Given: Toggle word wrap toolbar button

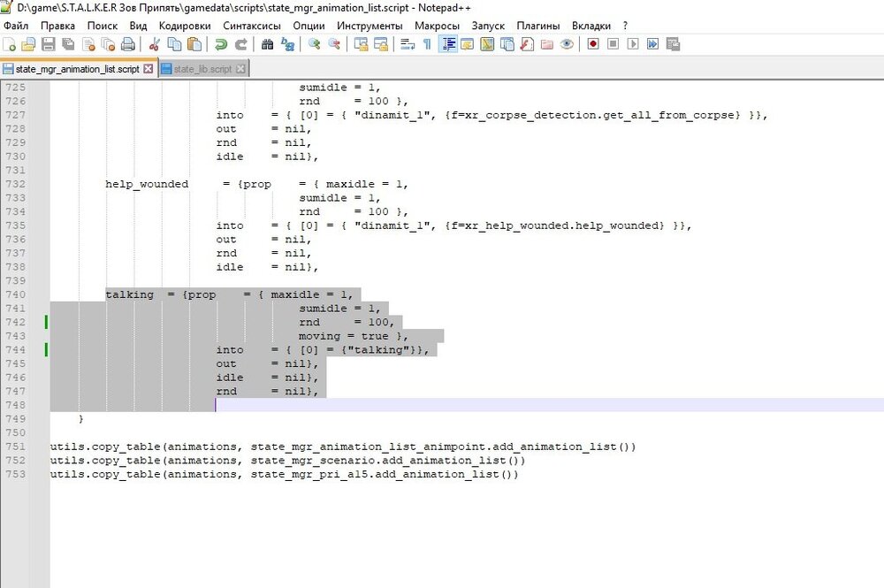Looking at the screenshot, I should [x=407, y=44].
